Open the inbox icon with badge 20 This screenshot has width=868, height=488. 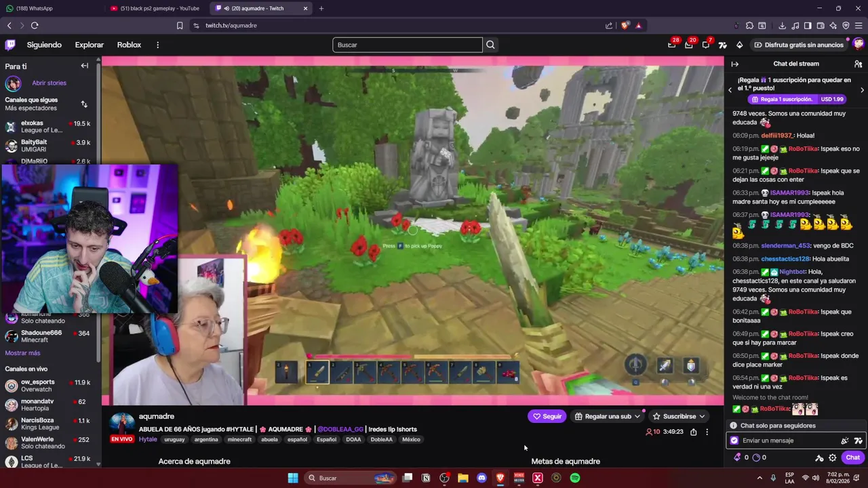click(689, 45)
